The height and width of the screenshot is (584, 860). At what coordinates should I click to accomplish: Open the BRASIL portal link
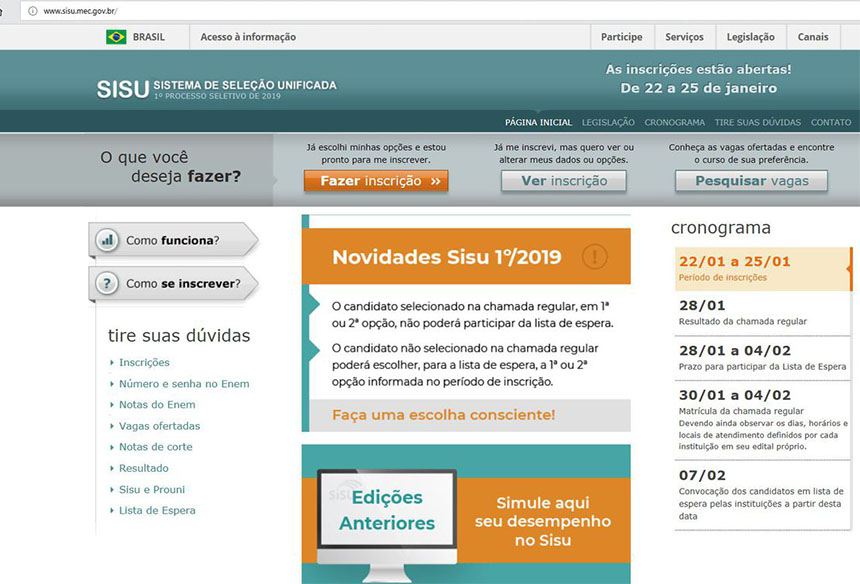(x=149, y=37)
